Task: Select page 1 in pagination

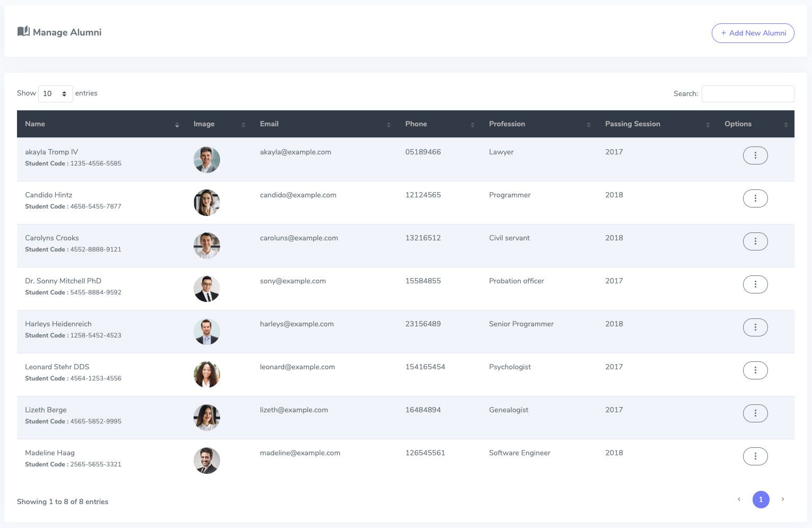Action: click(761, 499)
